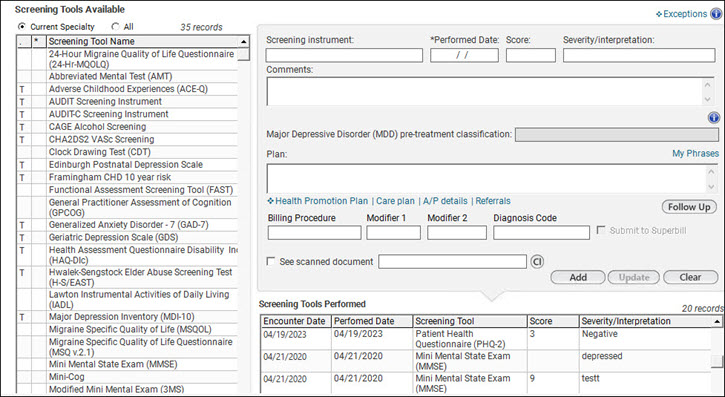Sort by Screening Tool Name column arrow
The height and width of the screenshot is (397, 725).
(x=244, y=42)
